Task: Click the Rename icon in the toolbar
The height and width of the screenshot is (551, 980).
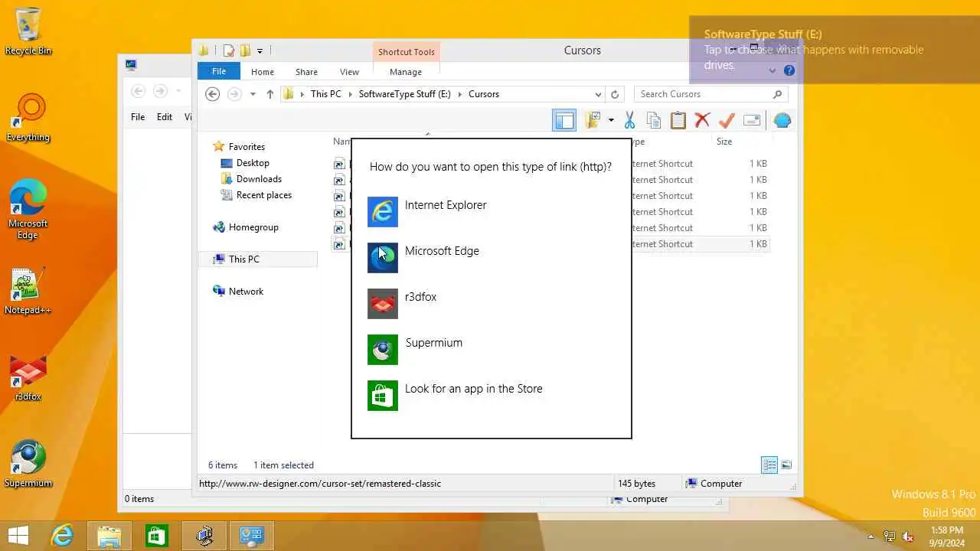Action: tap(752, 120)
